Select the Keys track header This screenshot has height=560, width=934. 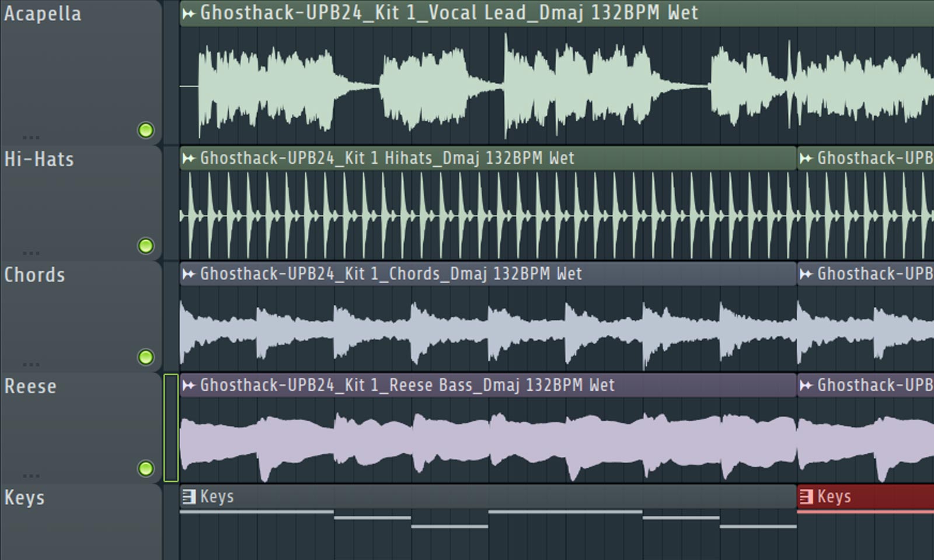click(81, 522)
